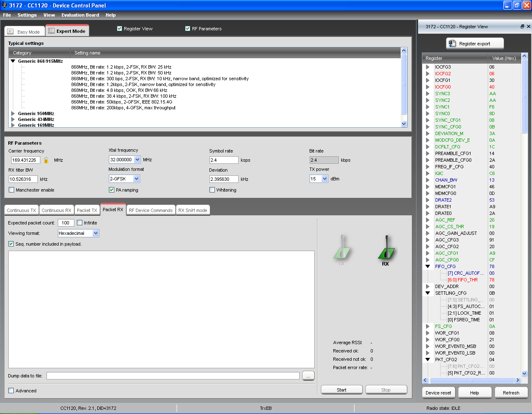
Task: Switch to the Packet TX tab
Action: (x=87, y=210)
